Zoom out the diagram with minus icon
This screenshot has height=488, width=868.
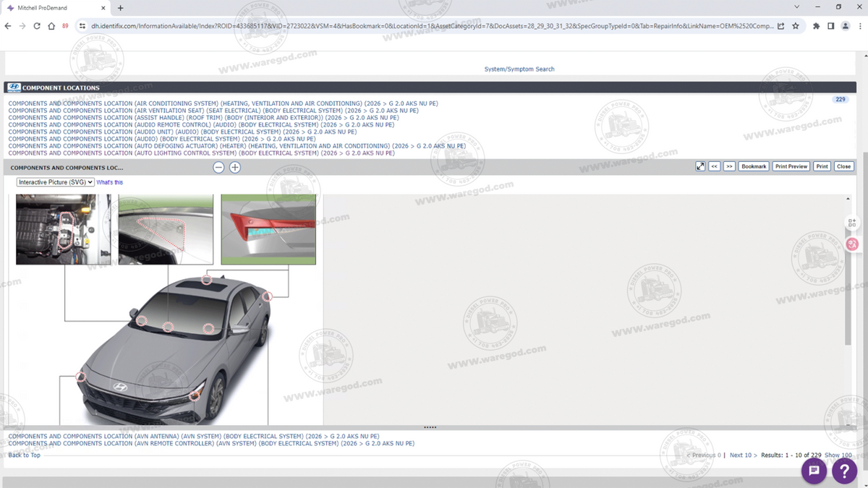tap(218, 167)
